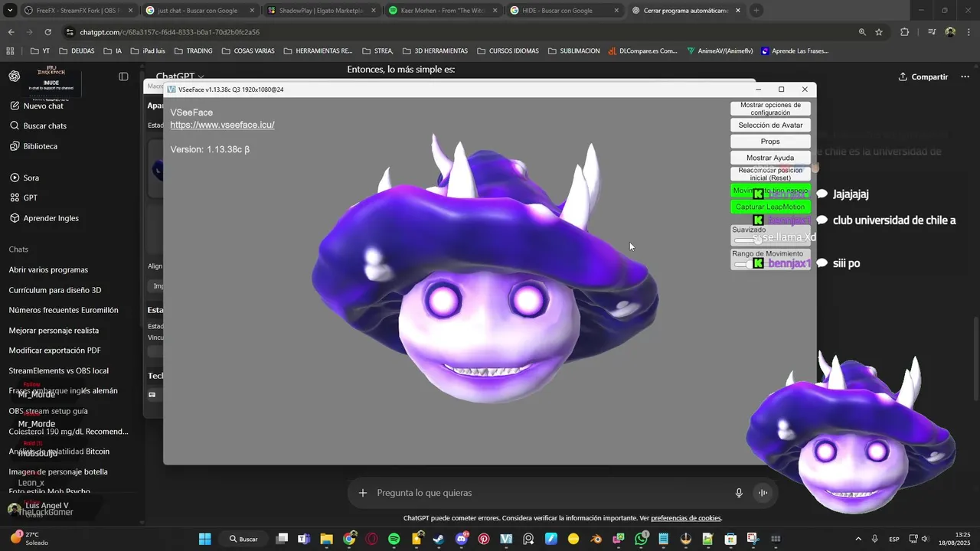Toggle Movimiento tipo espejo in VSeeFace
The image size is (980, 551).
pyautogui.click(x=770, y=191)
